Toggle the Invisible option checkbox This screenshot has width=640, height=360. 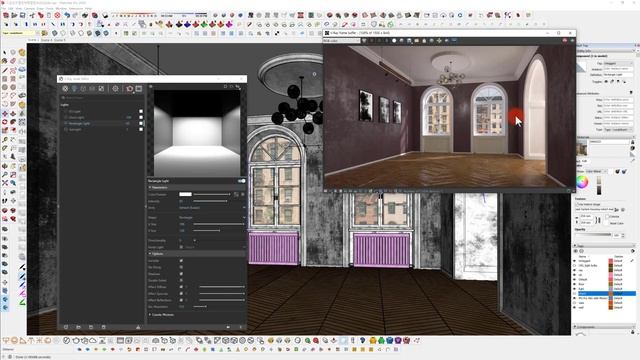181,260
